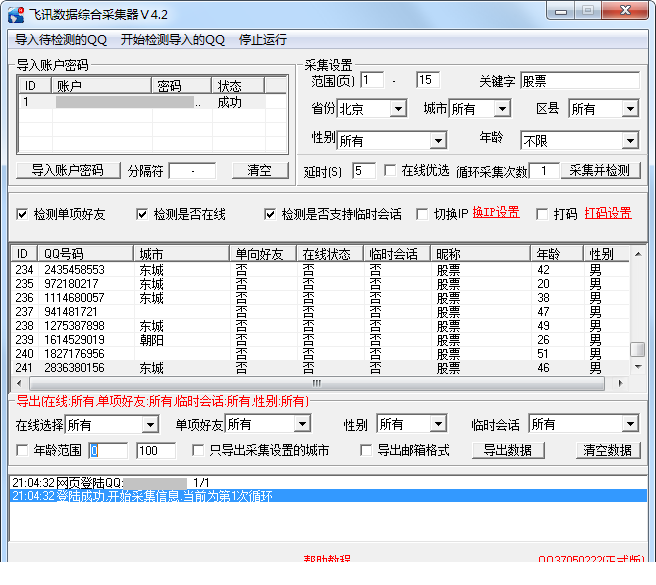This screenshot has width=656, height=585.
Task: Enable 切换IP checkbox
Action: click(x=422, y=215)
